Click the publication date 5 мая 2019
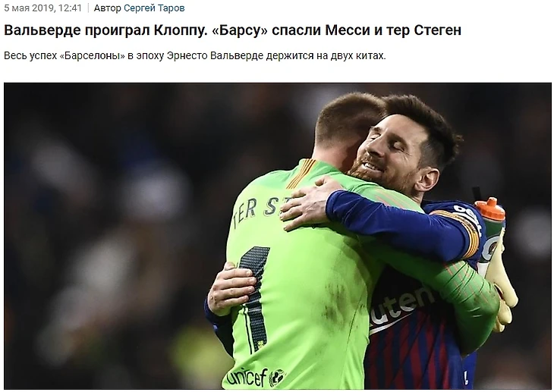The image size is (554, 392). pyautogui.click(x=29, y=8)
